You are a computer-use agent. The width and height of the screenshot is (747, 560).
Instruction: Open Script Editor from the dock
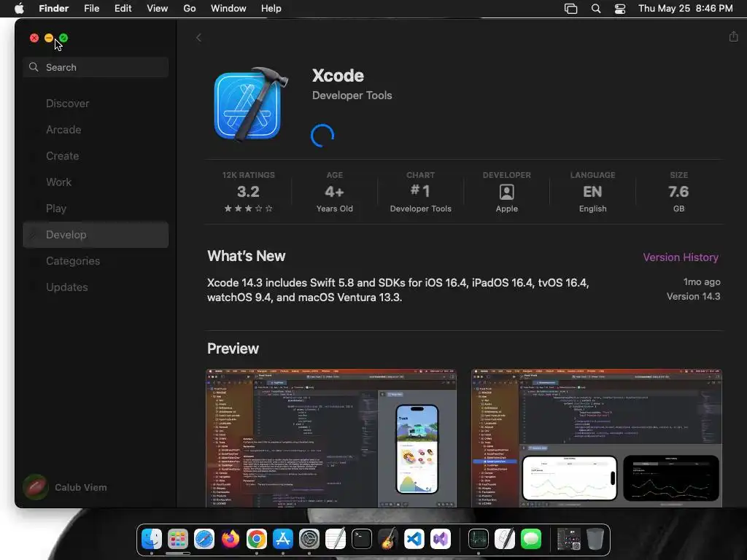[505, 539]
